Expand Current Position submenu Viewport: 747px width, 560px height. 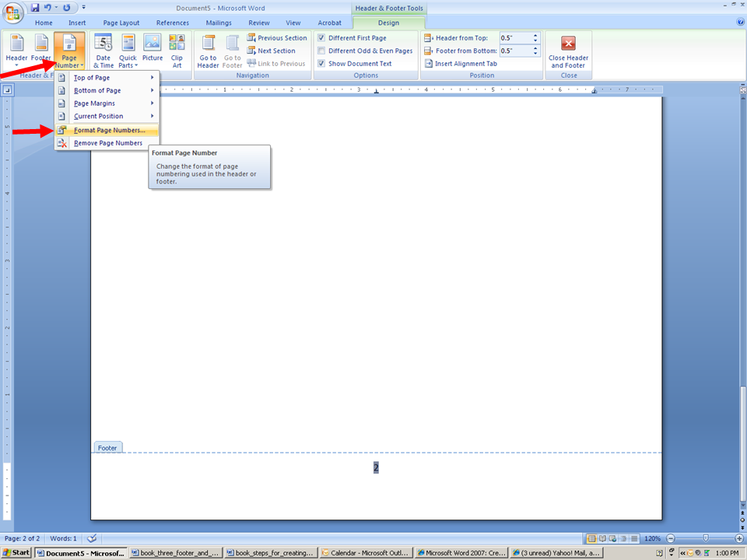(107, 116)
